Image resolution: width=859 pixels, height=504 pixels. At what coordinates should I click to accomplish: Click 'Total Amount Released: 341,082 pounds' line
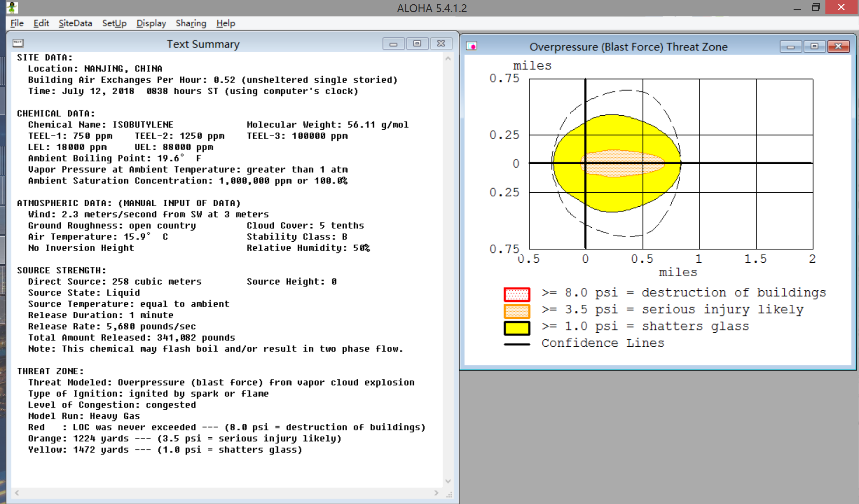coord(132,337)
